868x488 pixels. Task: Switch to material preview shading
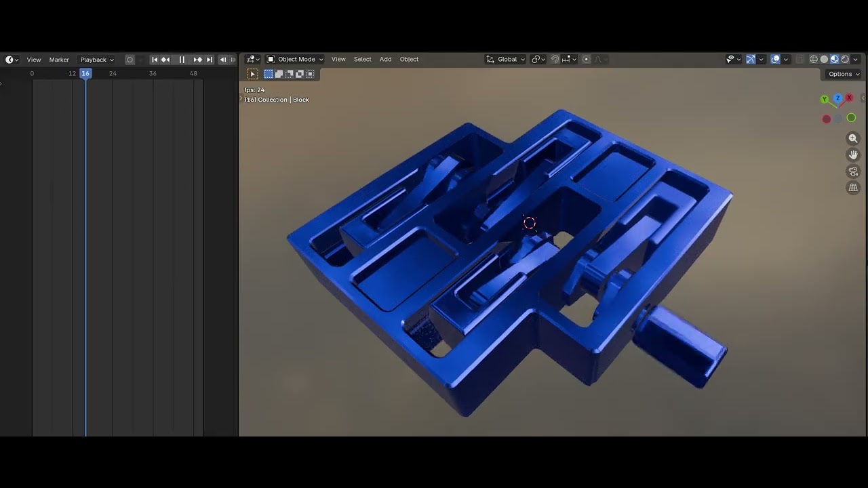point(835,59)
